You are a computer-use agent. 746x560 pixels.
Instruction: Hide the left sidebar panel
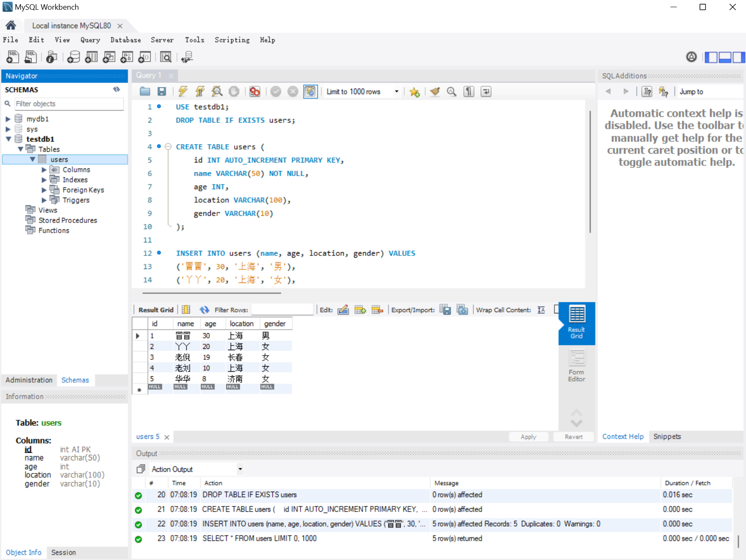click(711, 57)
